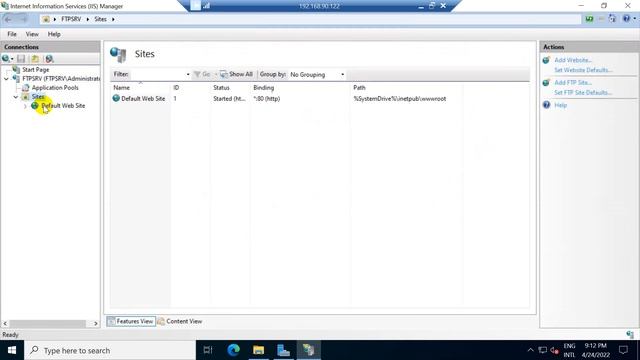Open the File menu
The width and height of the screenshot is (640, 360).
coord(12,34)
